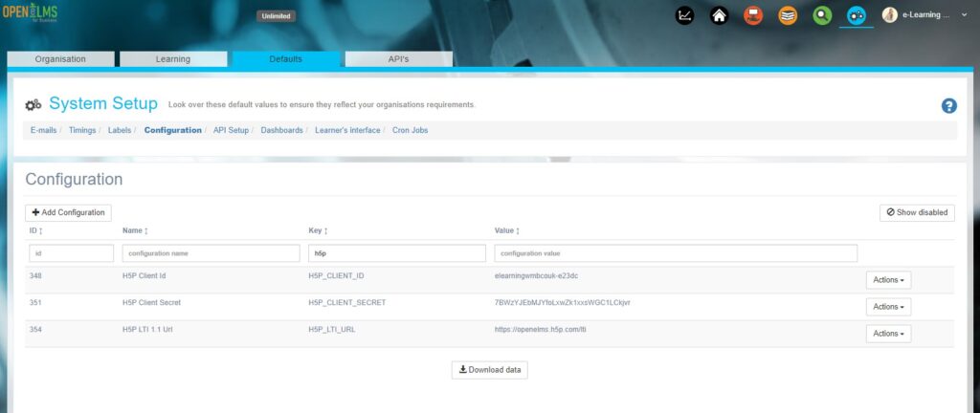The width and height of the screenshot is (980, 413).
Task: Open the blue gears settings icon
Action: coord(857,15)
